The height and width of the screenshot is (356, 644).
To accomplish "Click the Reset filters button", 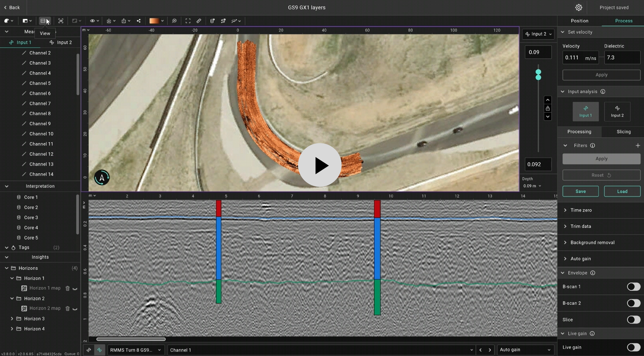I will point(601,175).
